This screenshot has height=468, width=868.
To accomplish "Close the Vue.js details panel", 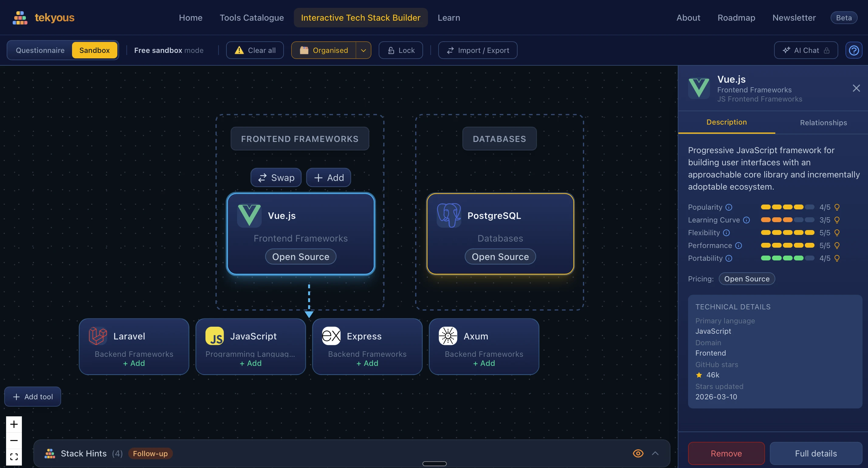I will pyautogui.click(x=856, y=88).
